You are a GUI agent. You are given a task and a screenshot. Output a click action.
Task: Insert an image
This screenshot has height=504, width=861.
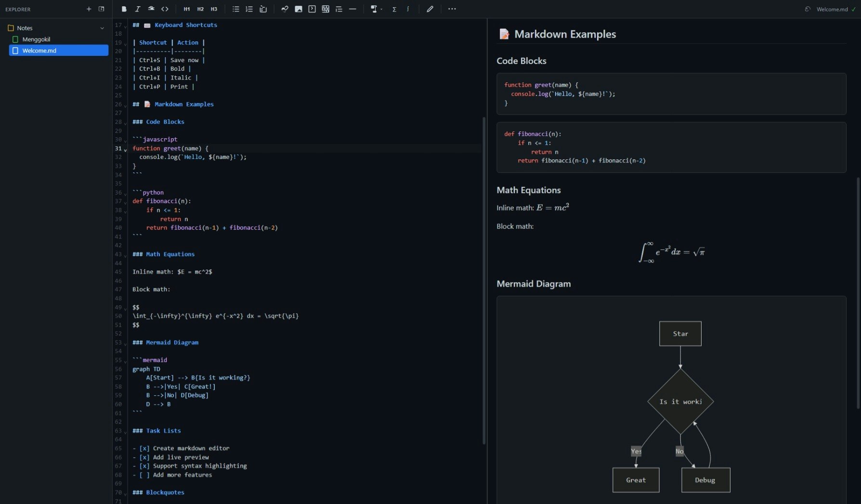[299, 9]
